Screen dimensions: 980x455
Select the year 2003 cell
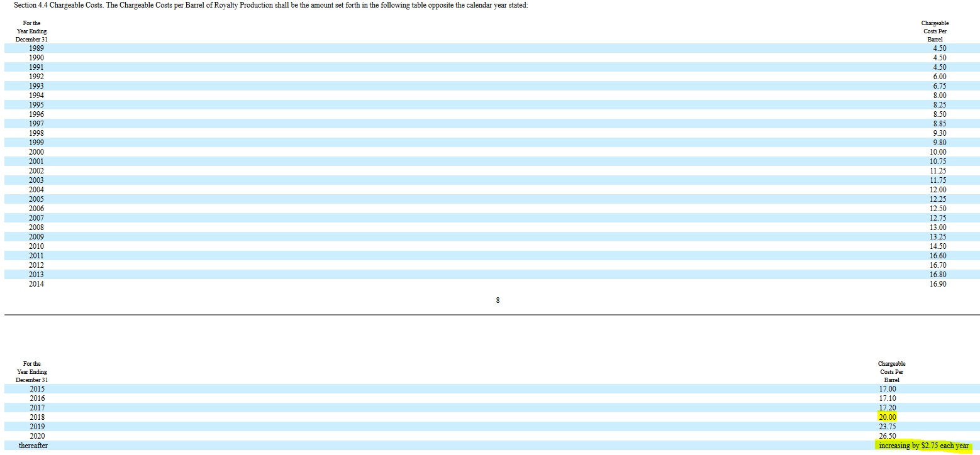tap(36, 180)
